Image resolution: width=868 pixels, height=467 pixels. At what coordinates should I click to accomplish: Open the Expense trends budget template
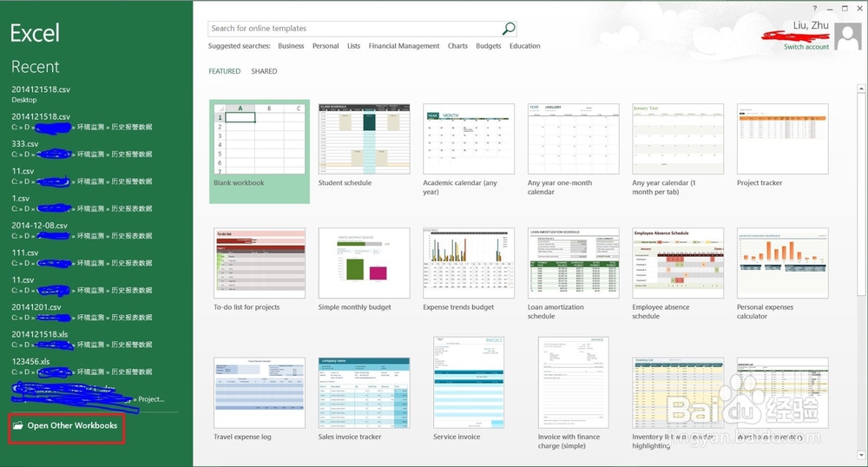[x=469, y=270]
